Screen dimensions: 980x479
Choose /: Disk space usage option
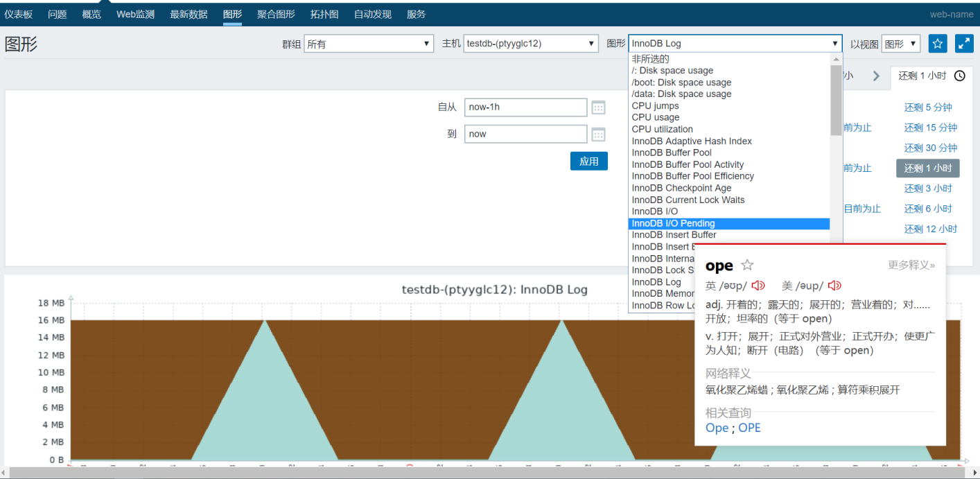coord(729,70)
